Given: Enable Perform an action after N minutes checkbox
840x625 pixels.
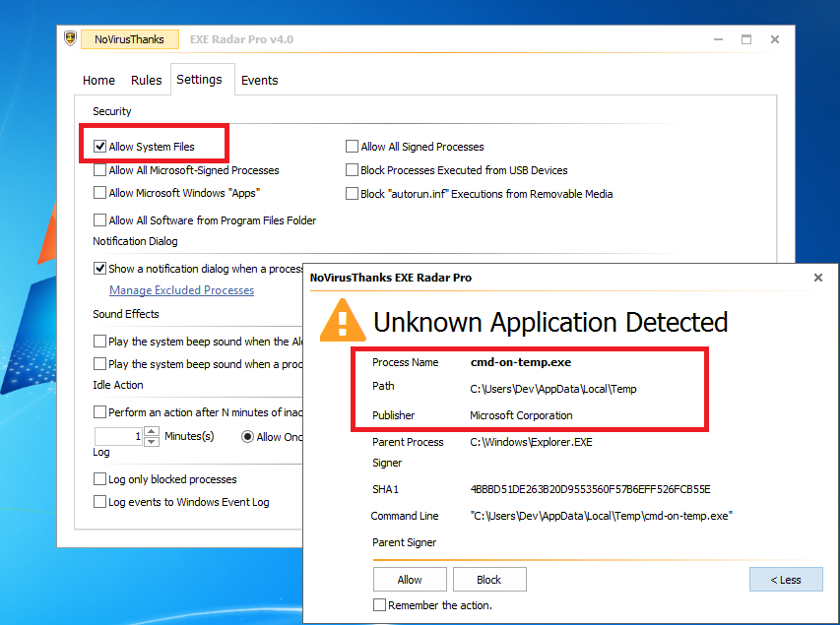Looking at the screenshot, I should (x=99, y=411).
